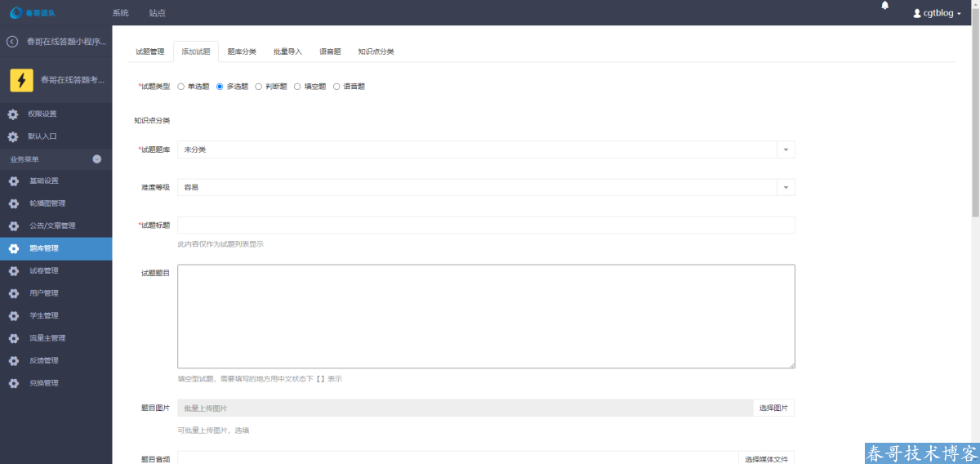Screen dimensions: 980x464
Task: Click the gear icon beside 试卷管理
Action: [x=13, y=270]
